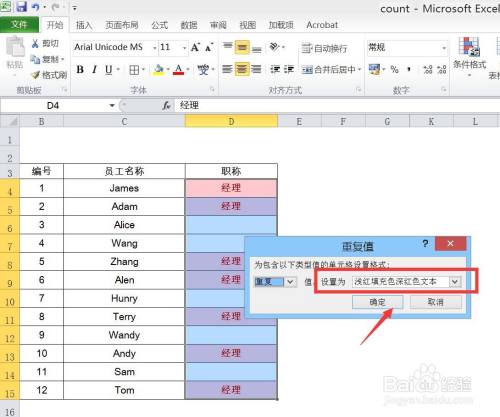
Task: Click the cell containing Wandy
Action: (x=124, y=335)
